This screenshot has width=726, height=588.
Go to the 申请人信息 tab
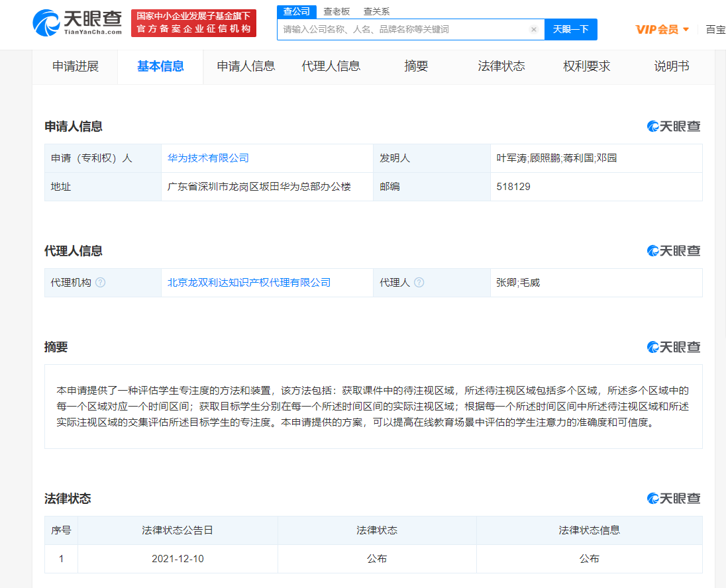coord(246,66)
